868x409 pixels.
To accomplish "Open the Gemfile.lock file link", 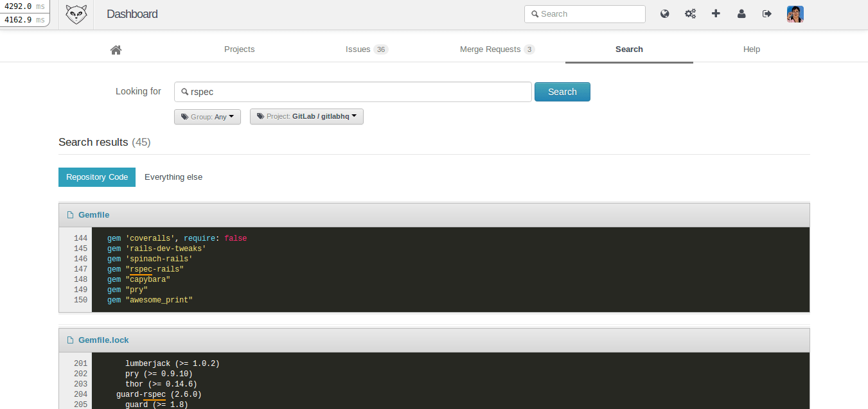I will coord(103,340).
